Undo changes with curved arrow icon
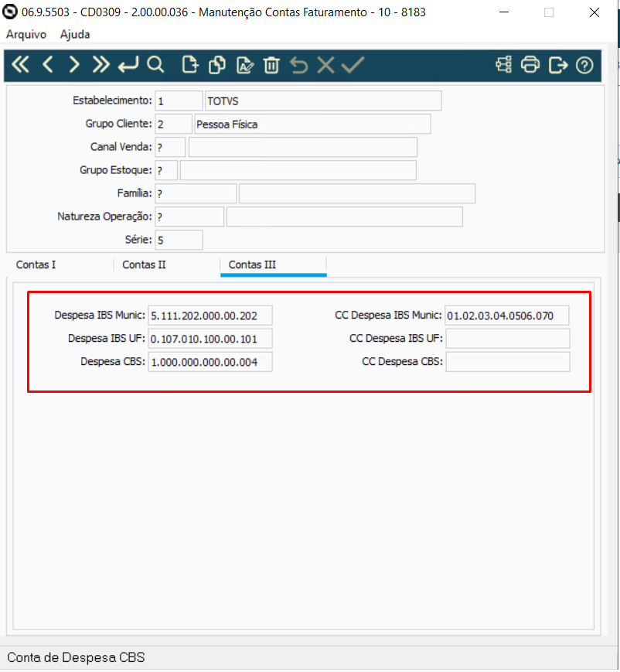 click(x=298, y=65)
